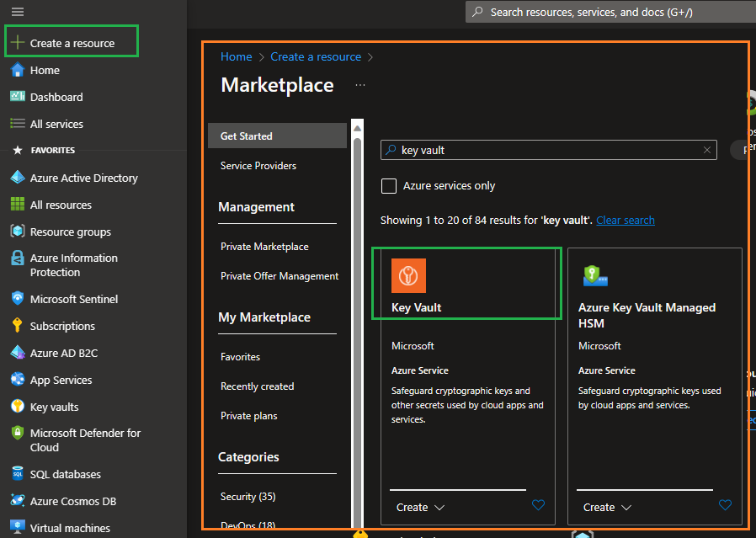Image resolution: width=756 pixels, height=538 pixels.
Task: Expand the Create dropdown on Managed HSM card
Action: click(607, 507)
